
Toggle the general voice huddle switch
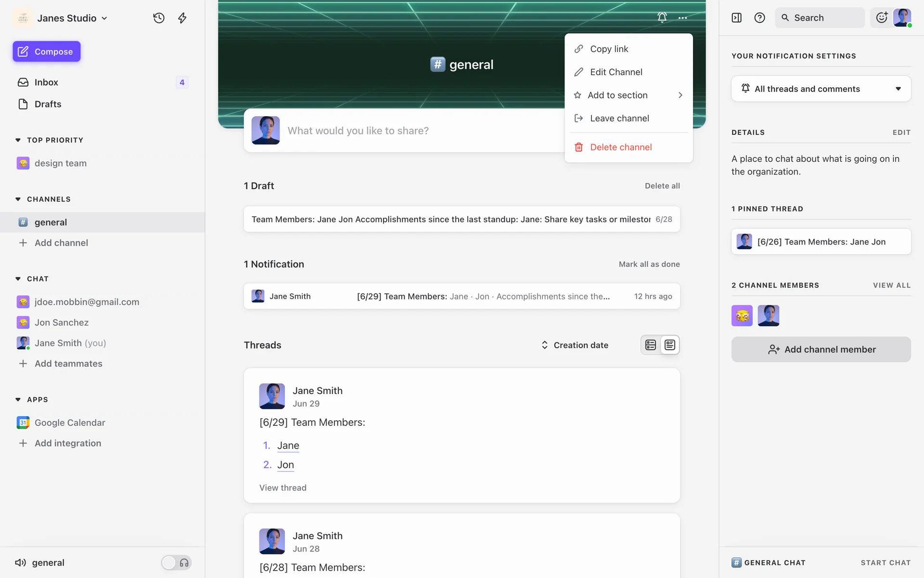point(176,563)
